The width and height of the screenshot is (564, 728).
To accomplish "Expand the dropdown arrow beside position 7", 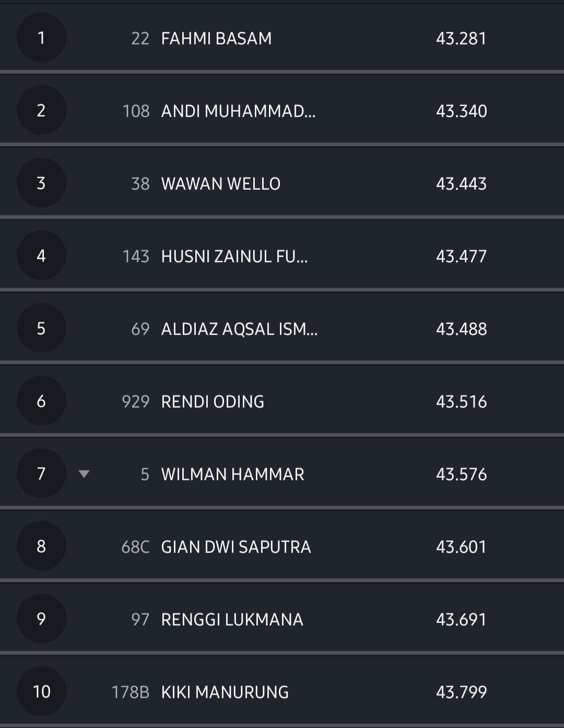I will point(84,474).
